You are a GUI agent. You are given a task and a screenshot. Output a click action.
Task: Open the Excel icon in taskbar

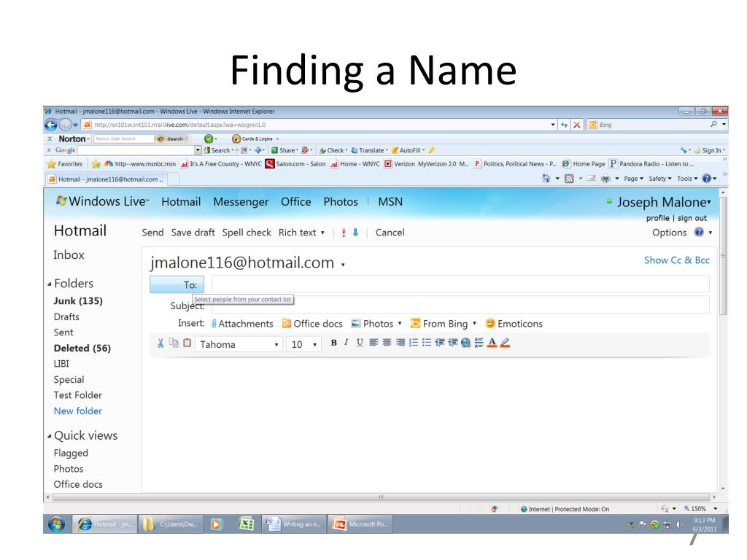point(246,524)
